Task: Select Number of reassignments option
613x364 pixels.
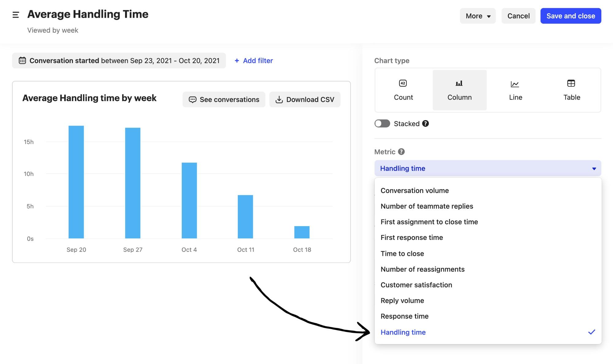Action: pos(488,269)
